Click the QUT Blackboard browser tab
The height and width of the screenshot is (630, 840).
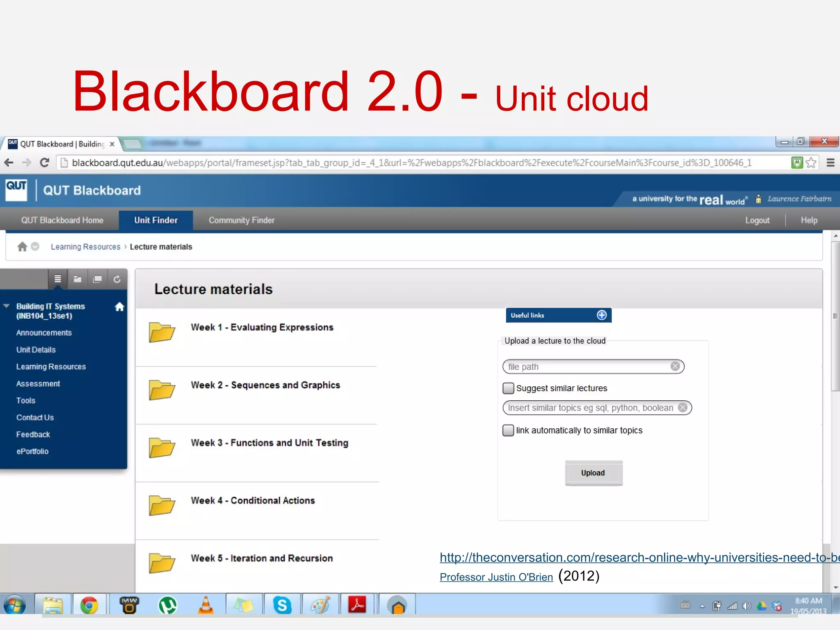62,144
